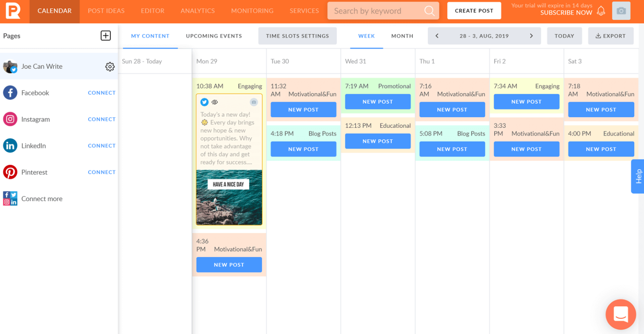Open the Export menu
The height and width of the screenshot is (334, 644).
[x=610, y=36]
